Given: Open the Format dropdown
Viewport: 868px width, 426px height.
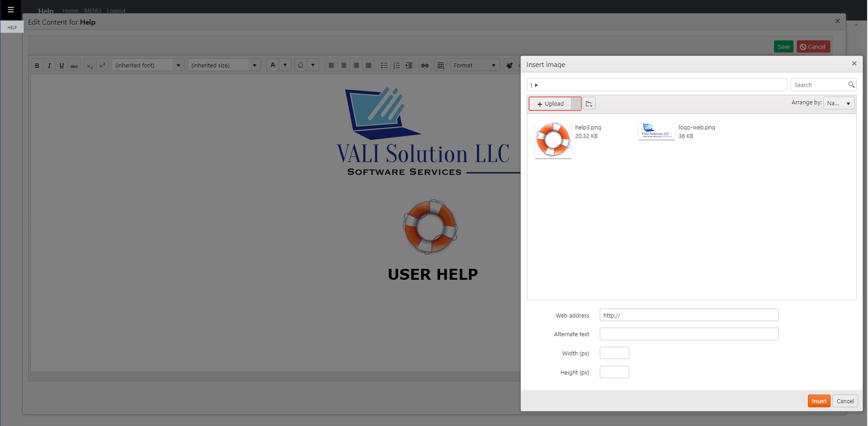Looking at the screenshot, I should (475, 65).
